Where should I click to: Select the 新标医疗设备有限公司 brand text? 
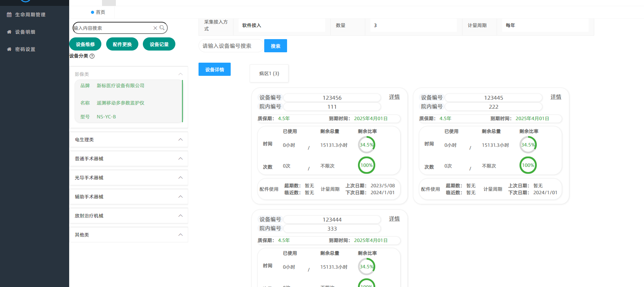click(120, 86)
